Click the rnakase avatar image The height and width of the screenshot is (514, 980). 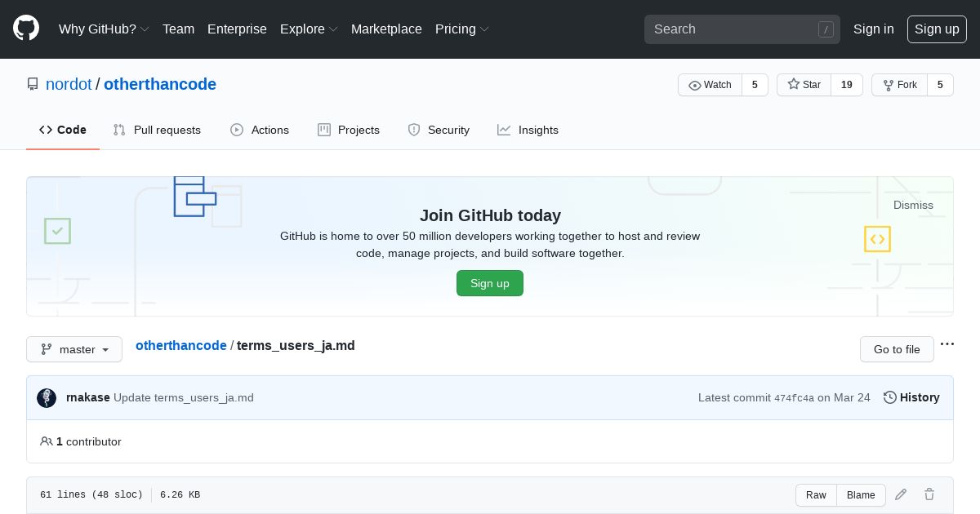(x=47, y=398)
